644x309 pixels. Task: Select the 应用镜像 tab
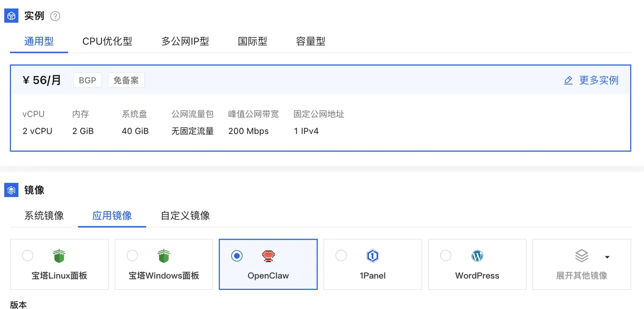tap(112, 216)
